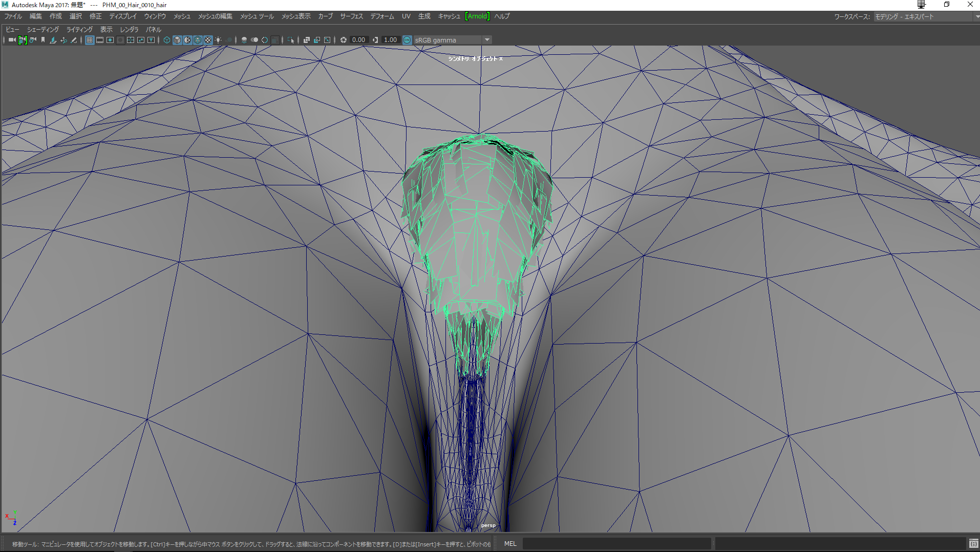The height and width of the screenshot is (552, 980).
Task: Toggle wireframe on shaded display
Action: click(198, 40)
